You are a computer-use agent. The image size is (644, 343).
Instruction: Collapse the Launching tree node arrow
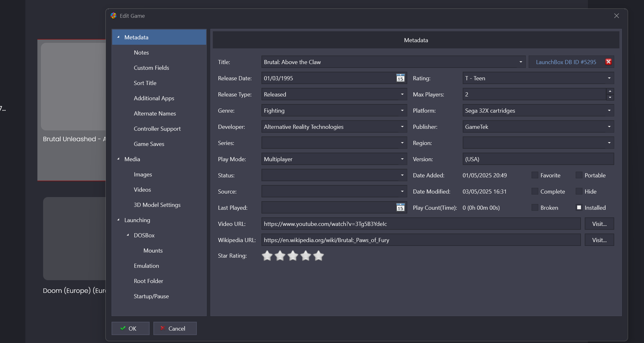tap(119, 220)
